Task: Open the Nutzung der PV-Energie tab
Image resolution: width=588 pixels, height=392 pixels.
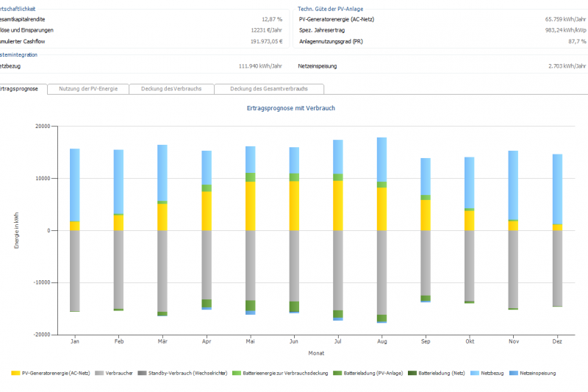Action: click(x=87, y=89)
